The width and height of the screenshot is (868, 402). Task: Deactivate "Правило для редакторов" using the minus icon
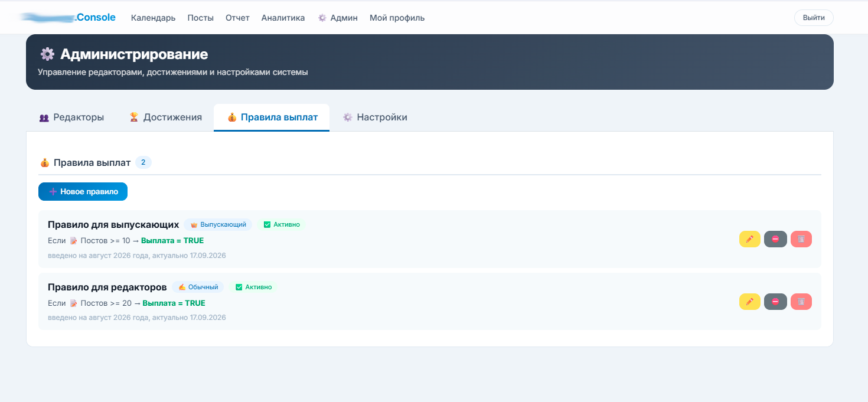click(x=775, y=302)
